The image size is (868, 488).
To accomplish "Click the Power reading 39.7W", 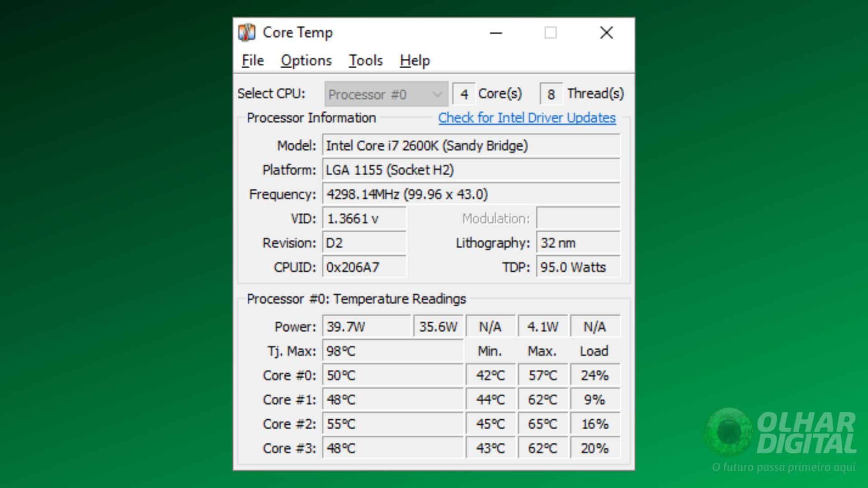I will [366, 326].
